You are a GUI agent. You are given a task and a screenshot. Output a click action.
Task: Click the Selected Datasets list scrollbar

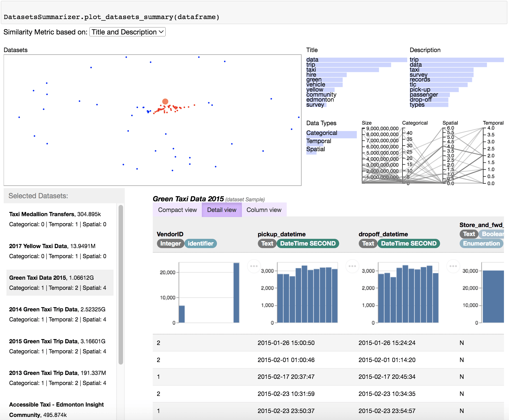[121, 284]
